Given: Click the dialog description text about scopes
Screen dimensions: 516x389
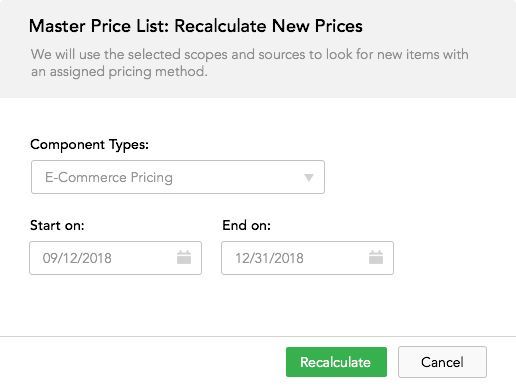Looking at the screenshot, I should point(250,63).
